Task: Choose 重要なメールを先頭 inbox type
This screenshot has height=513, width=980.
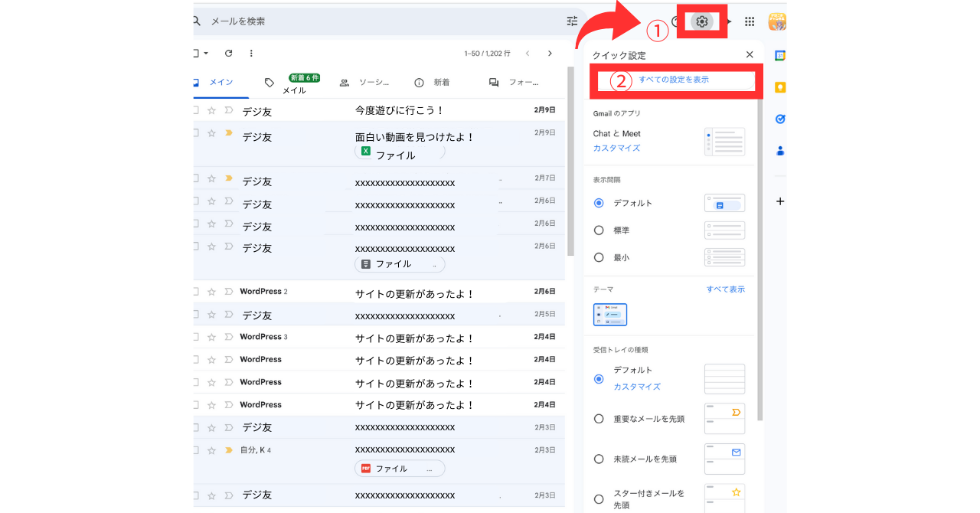Action: (x=599, y=419)
